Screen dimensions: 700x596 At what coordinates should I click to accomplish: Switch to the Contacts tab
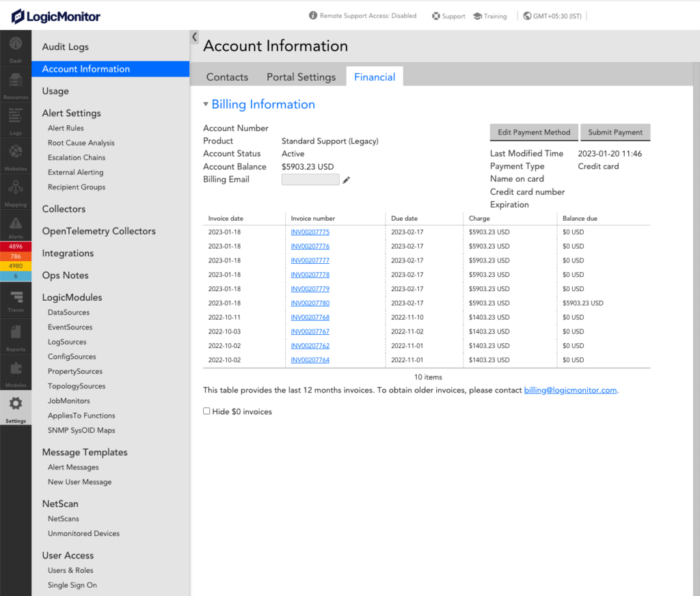[x=227, y=77]
